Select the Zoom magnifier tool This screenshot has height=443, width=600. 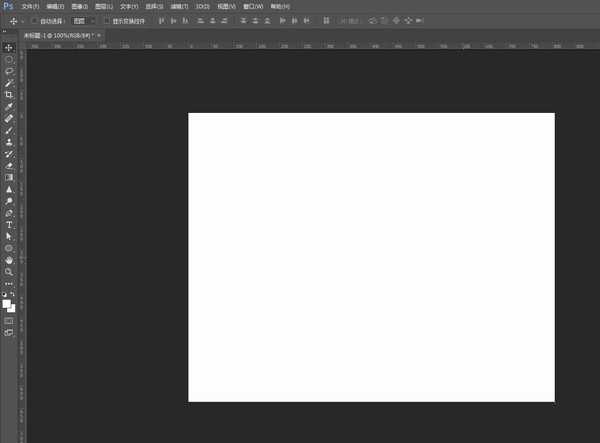click(9, 272)
